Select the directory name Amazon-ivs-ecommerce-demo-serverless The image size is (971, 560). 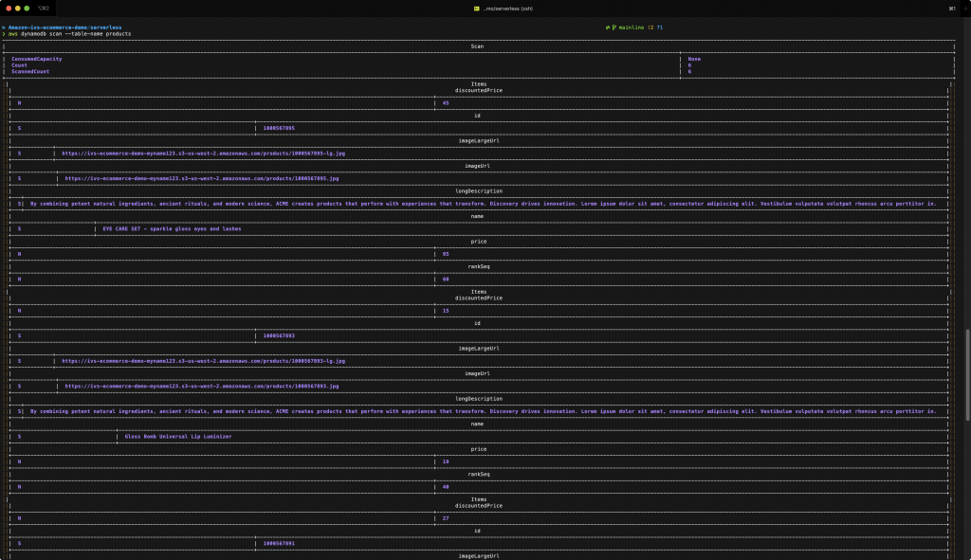coord(66,27)
